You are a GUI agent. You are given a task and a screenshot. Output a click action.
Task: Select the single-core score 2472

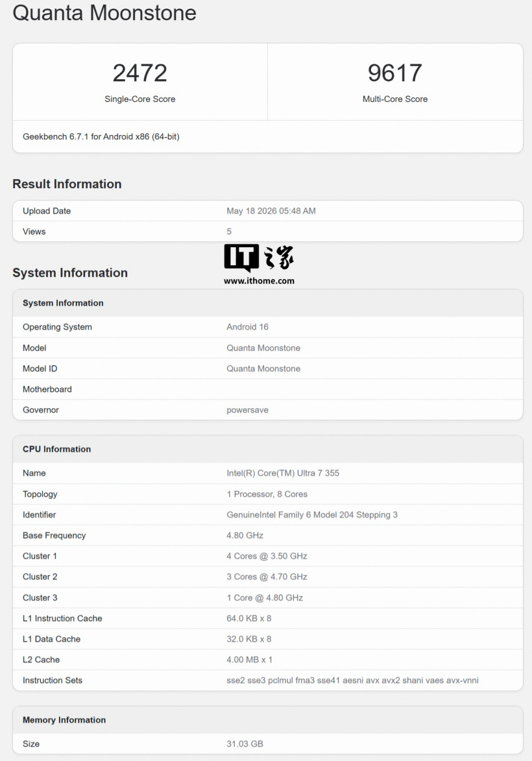click(139, 73)
